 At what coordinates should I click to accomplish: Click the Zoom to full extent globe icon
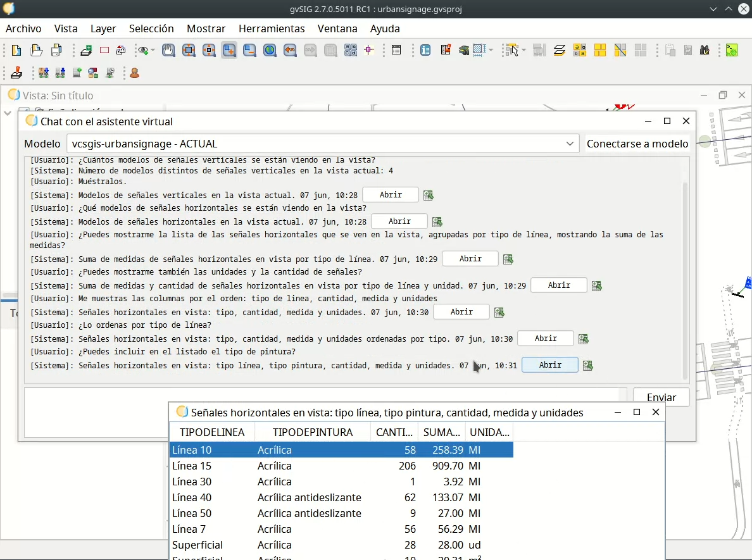270,51
